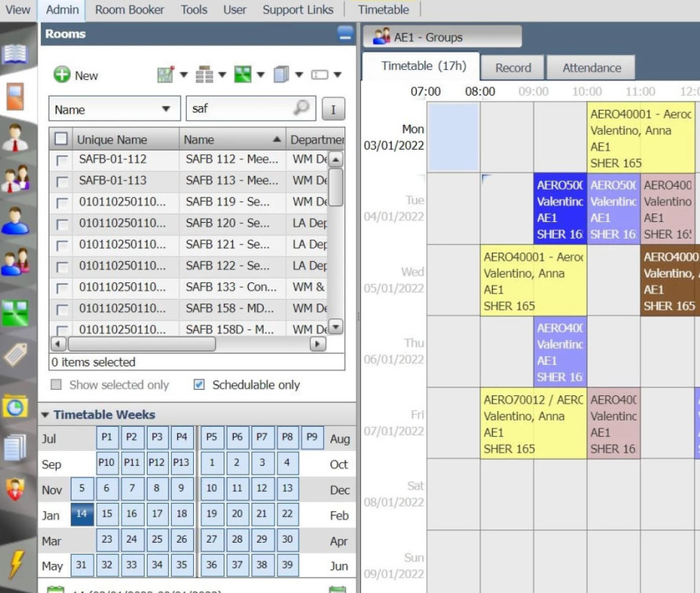Open dropdown arrow beside green grid icon
Viewport: 700px width, 593px height.
coord(261,75)
